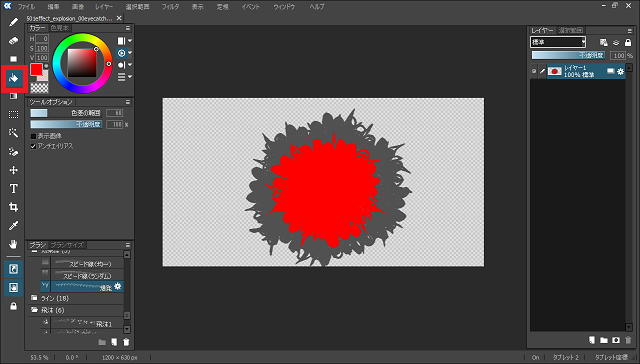Open color sliders mode dropdown arrow
Image resolution: width=640 pixels, height=364 pixels.
click(x=130, y=76)
